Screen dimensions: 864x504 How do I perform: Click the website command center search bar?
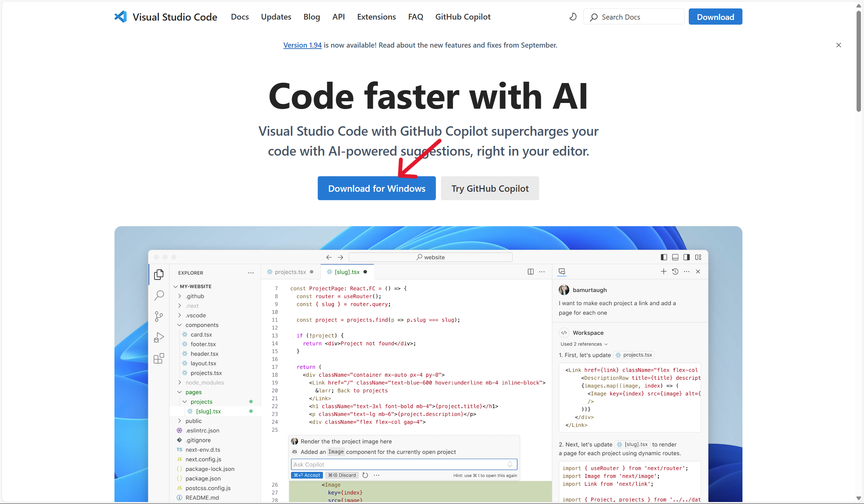click(x=430, y=257)
